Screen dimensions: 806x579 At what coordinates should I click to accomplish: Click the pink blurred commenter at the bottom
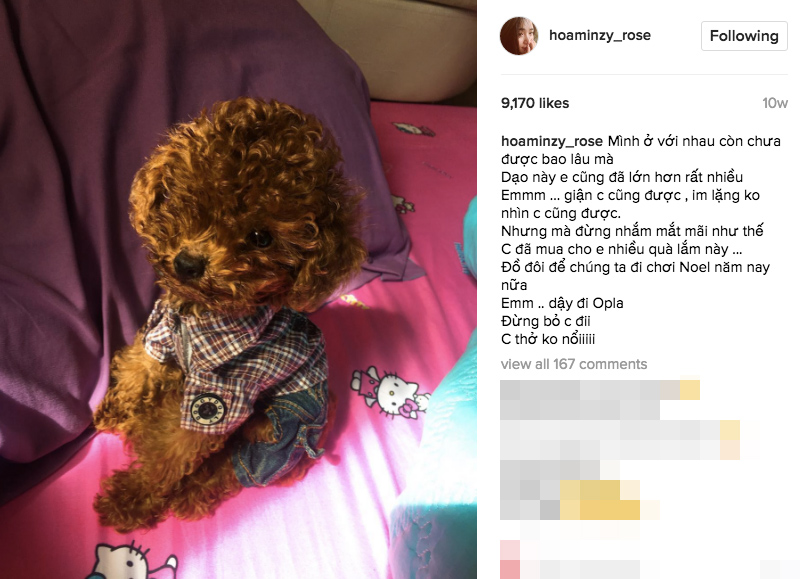tap(510, 559)
